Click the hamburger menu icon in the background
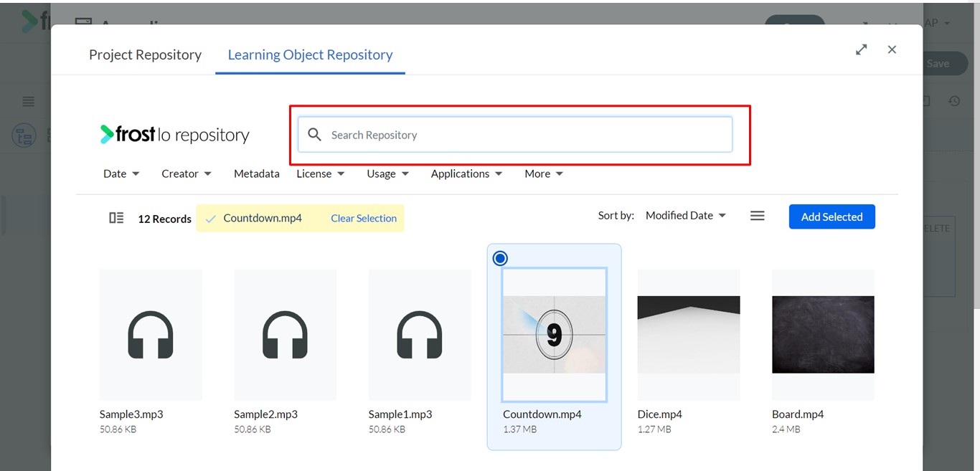 pos(29,101)
